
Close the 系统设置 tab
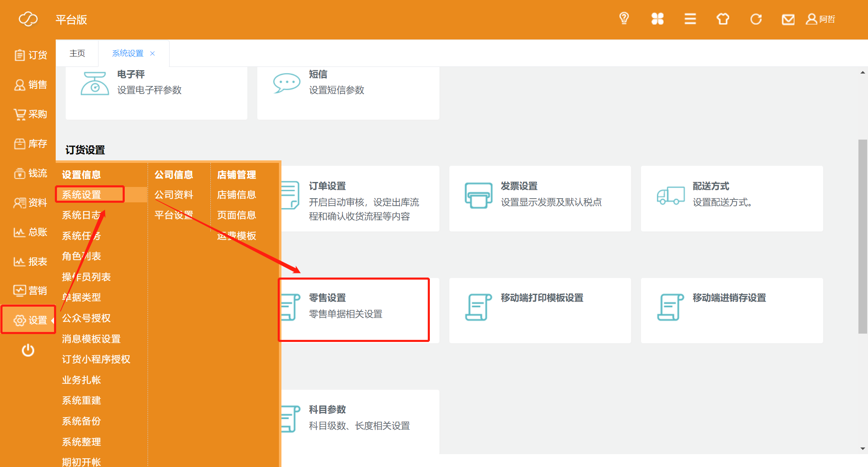tap(153, 54)
